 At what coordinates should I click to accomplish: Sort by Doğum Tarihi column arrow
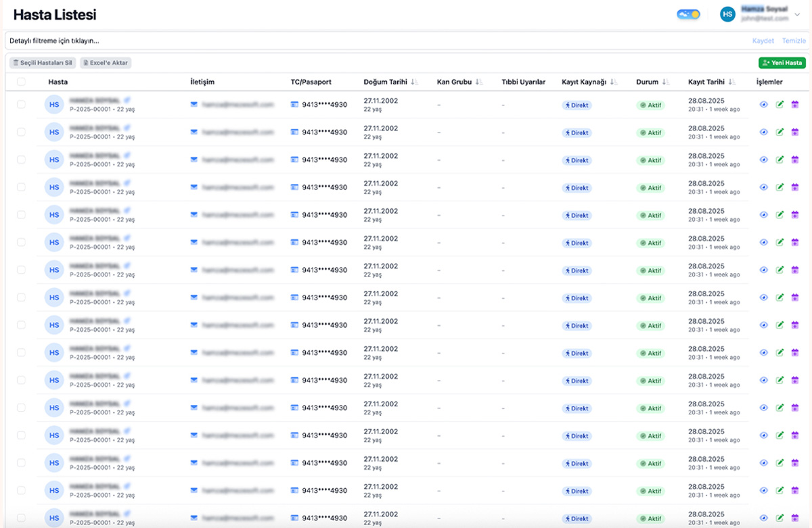point(414,82)
